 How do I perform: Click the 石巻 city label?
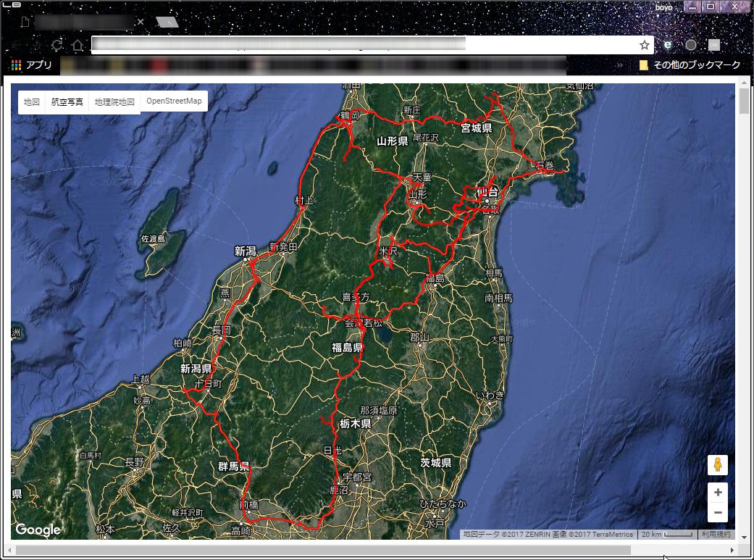pos(545,165)
